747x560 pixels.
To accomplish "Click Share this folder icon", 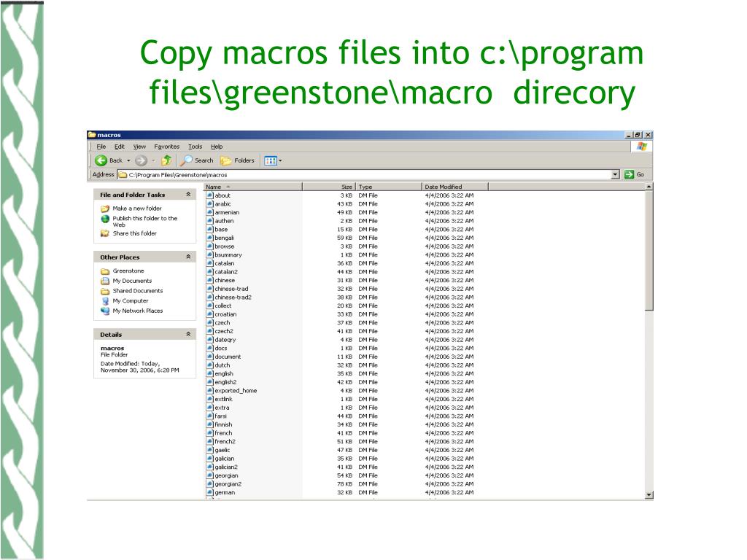I will pyautogui.click(x=105, y=233).
